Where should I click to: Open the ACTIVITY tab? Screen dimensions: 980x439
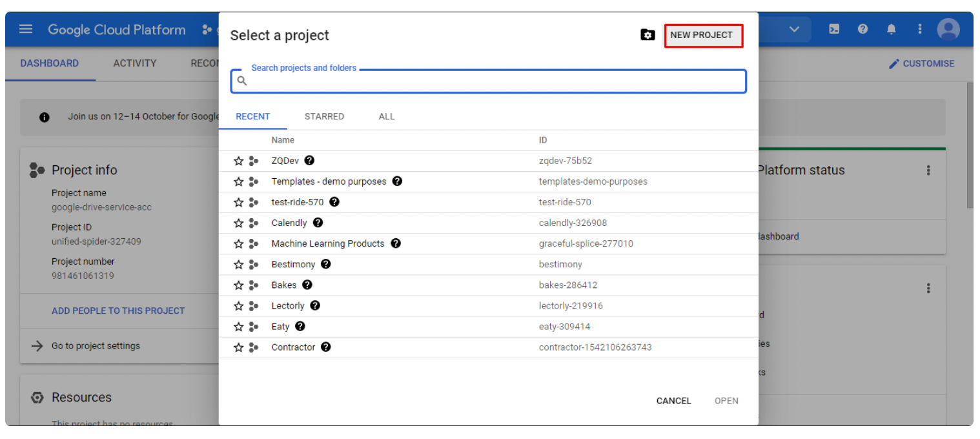click(x=135, y=63)
